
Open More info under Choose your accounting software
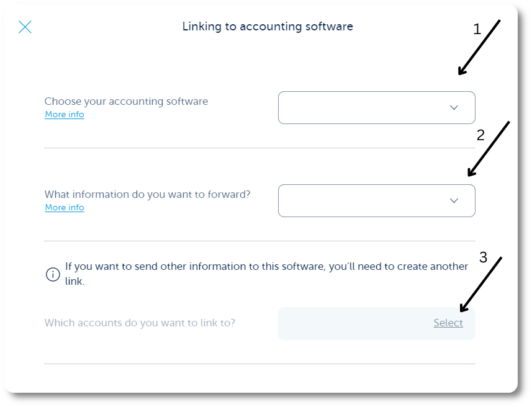pos(65,115)
